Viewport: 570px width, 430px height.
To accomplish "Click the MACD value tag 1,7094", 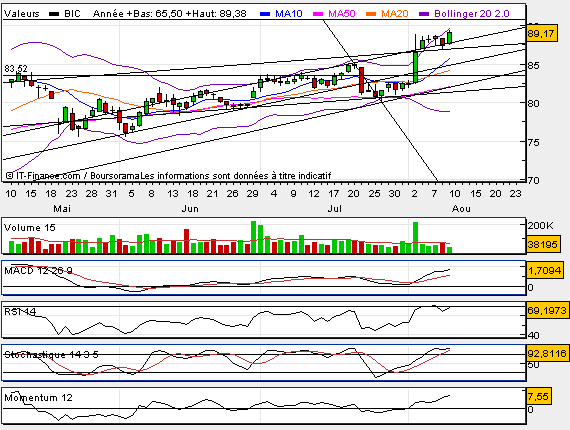I will pyautogui.click(x=545, y=270).
